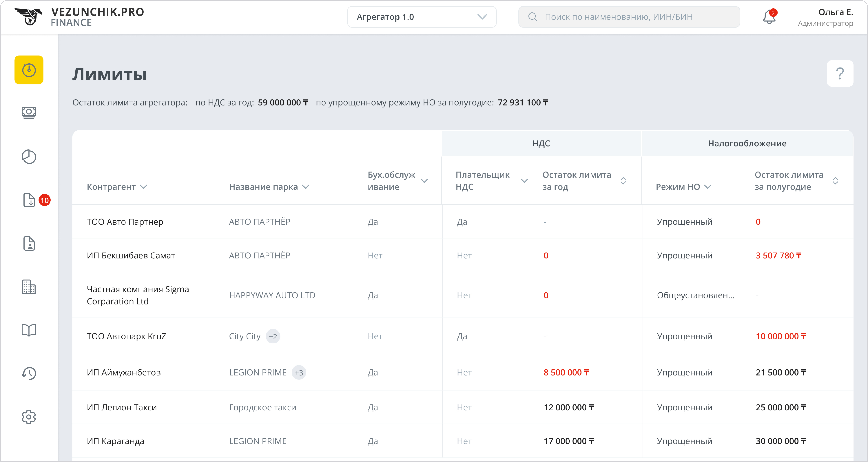Click the notifications bell icon
The image size is (868, 462).
coord(769,17)
